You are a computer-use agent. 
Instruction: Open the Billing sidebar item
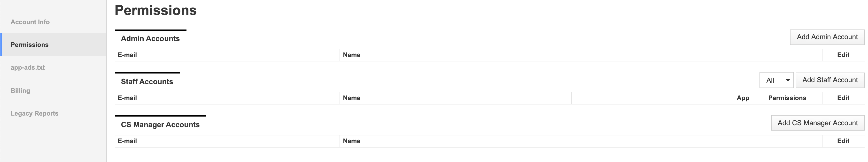tap(20, 90)
